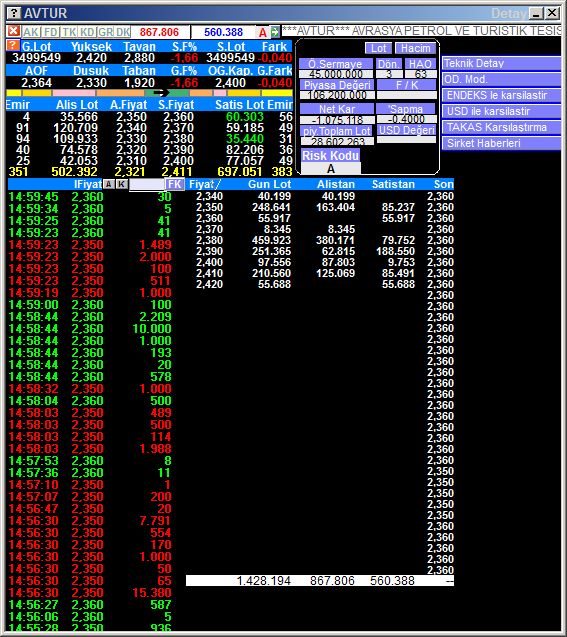The height and width of the screenshot is (637, 567).
Task: Click the 106.200.000 Piyasa Değeri value
Action: tap(337, 95)
